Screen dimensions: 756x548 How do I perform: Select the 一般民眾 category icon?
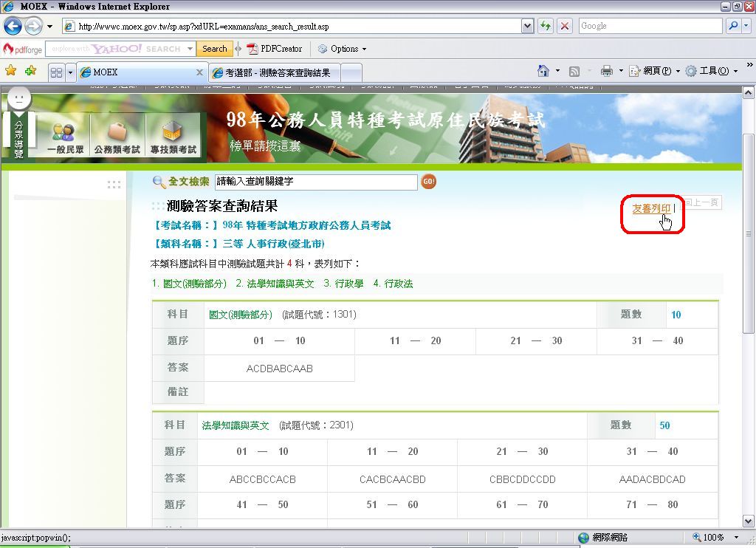coord(65,137)
